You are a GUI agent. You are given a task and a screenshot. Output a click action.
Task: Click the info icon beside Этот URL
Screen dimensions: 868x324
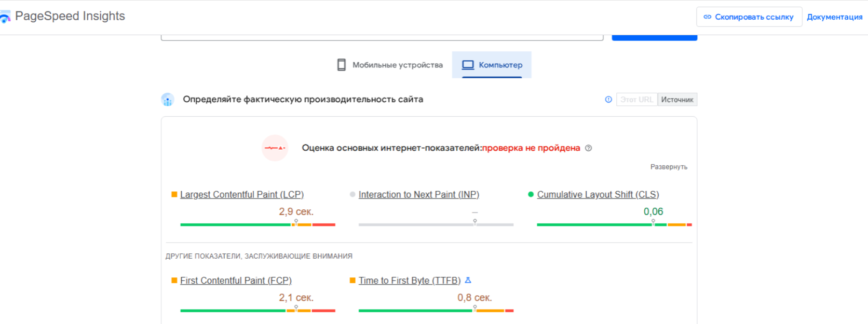[608, 100]
